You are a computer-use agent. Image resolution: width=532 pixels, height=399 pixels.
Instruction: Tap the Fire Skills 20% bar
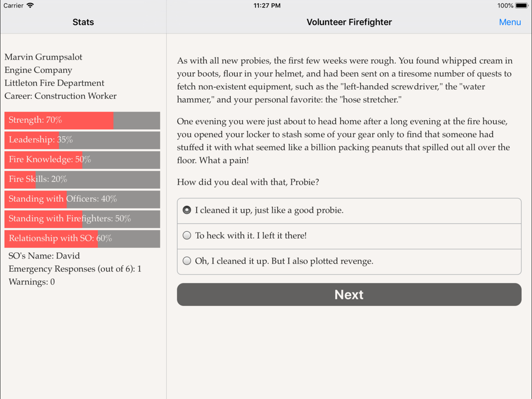(82, 179)
